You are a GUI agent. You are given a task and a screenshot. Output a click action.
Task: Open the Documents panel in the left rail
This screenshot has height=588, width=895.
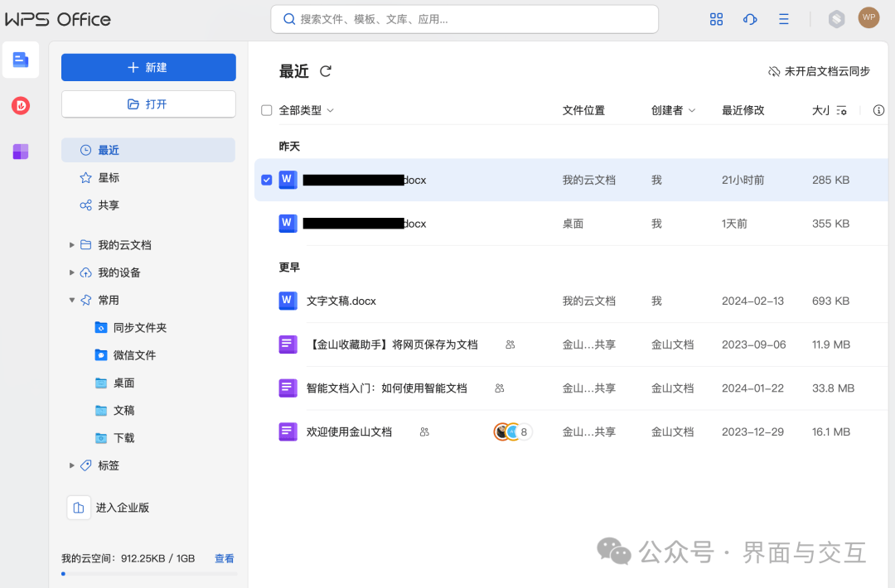(x=20, y=60)
